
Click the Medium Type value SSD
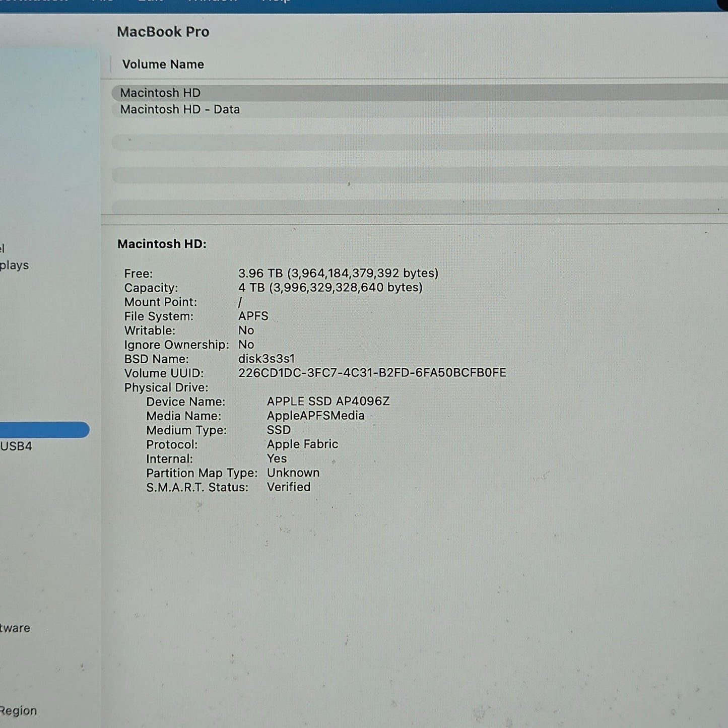(x=279, y=430)
